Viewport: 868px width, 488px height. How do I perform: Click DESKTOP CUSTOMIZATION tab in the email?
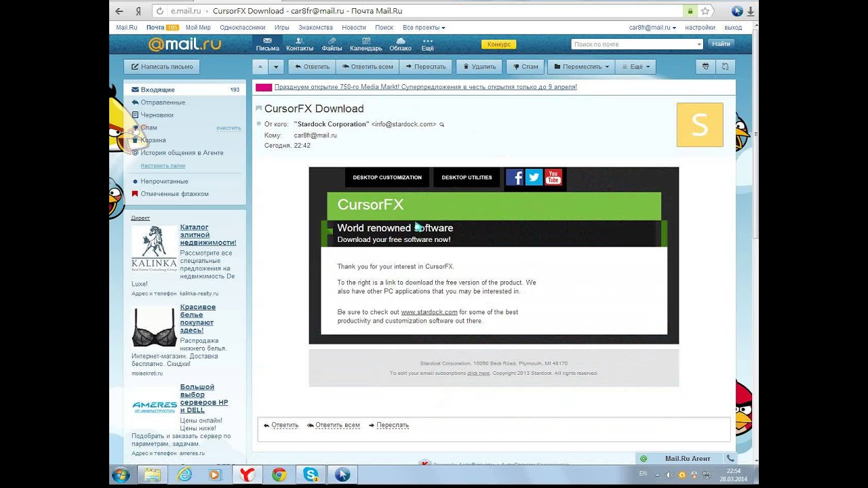[x=387, y=178]
